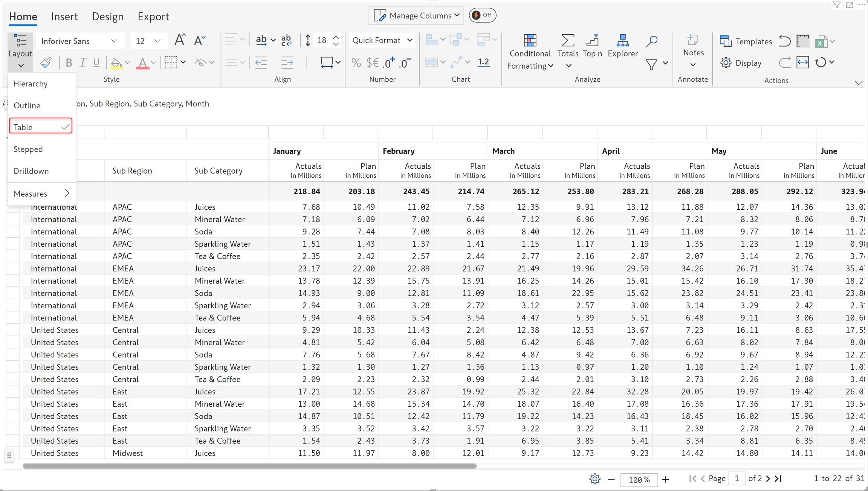Toggle bold text formatting

point(69,63)
